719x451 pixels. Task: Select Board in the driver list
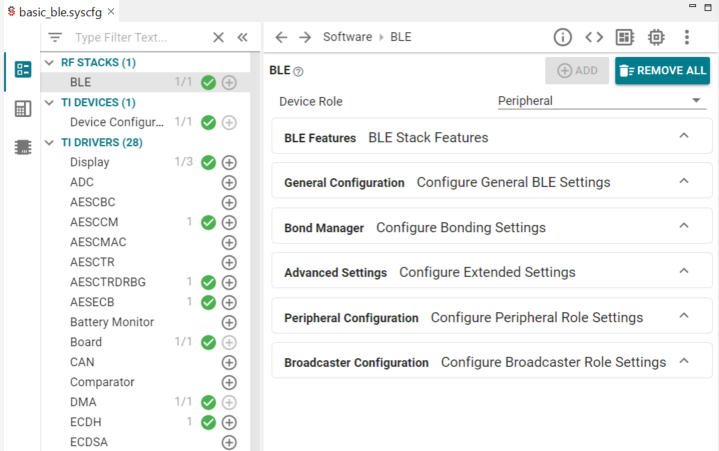[x=86, y=342]
